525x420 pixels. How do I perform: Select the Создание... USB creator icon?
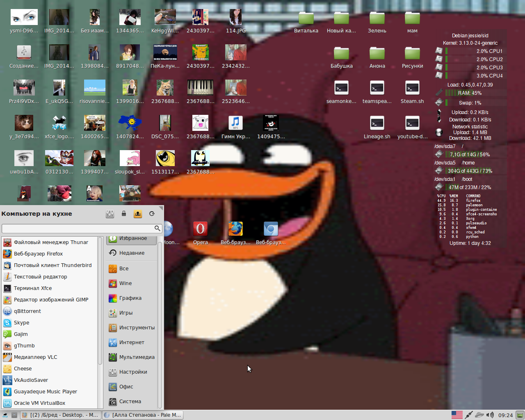[24, 57]
